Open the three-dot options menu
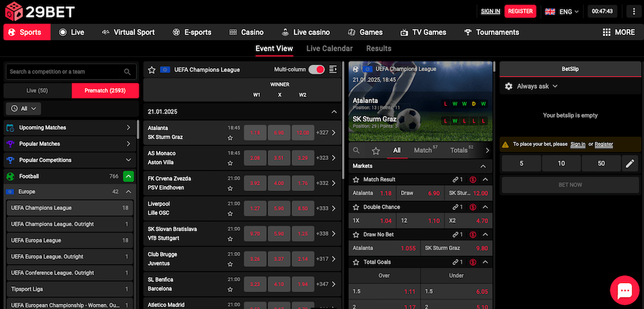 (x=634, y=12)
